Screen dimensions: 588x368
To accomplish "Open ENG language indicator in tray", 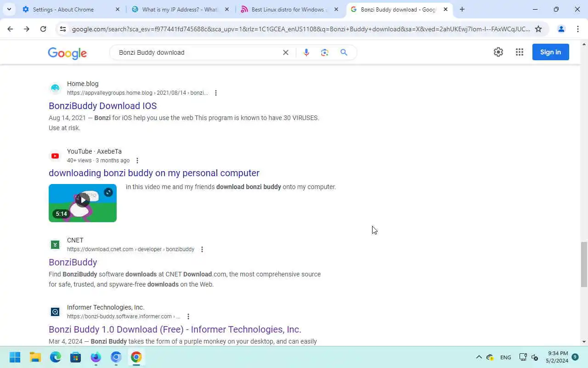I will 506,357.
